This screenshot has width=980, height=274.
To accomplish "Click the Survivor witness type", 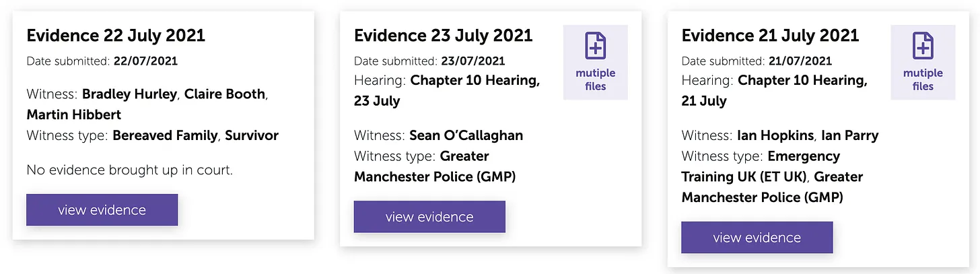I will pos(252,135).
